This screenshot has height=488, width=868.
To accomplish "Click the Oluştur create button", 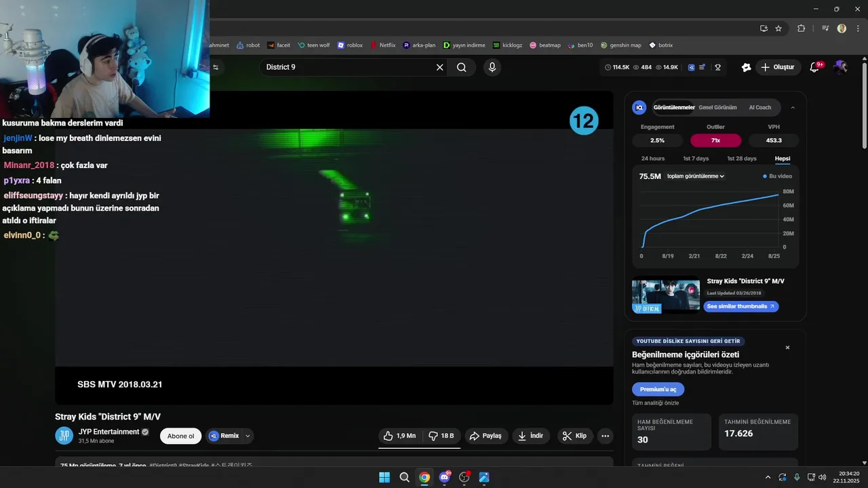I will coord(778,67).
